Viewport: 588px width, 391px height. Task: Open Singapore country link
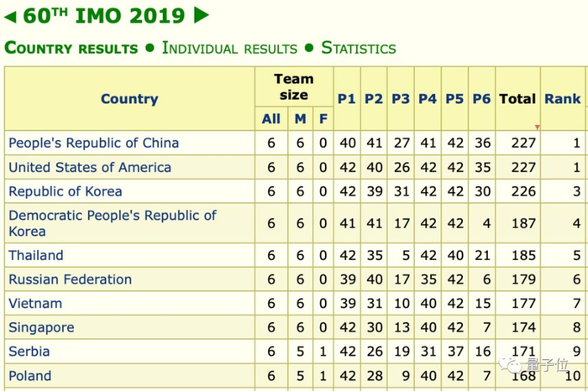[42, 327]
